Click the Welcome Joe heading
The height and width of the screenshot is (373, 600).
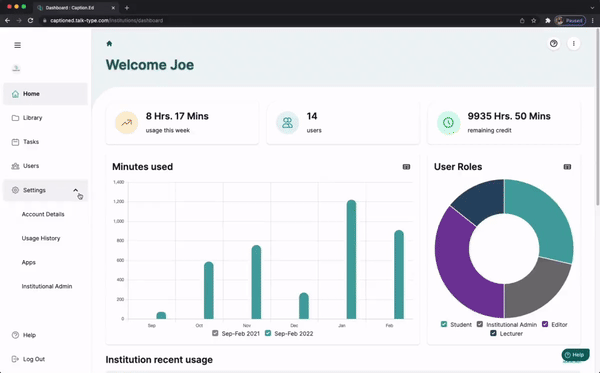(x=150, y=65)
